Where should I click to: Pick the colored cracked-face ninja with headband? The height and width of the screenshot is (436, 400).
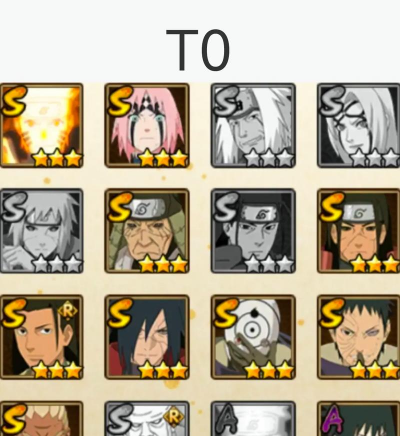tap(359, 231)
